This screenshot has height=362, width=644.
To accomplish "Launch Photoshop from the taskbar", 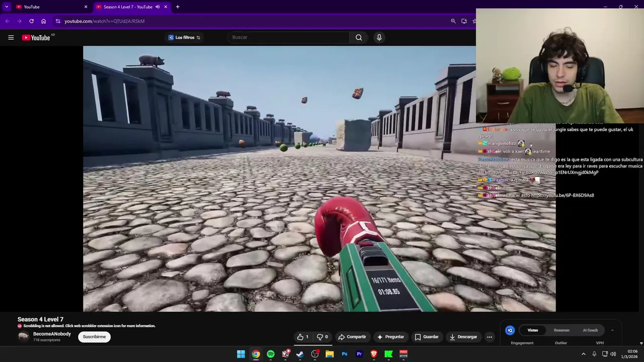I will click(x=345, y=354).
